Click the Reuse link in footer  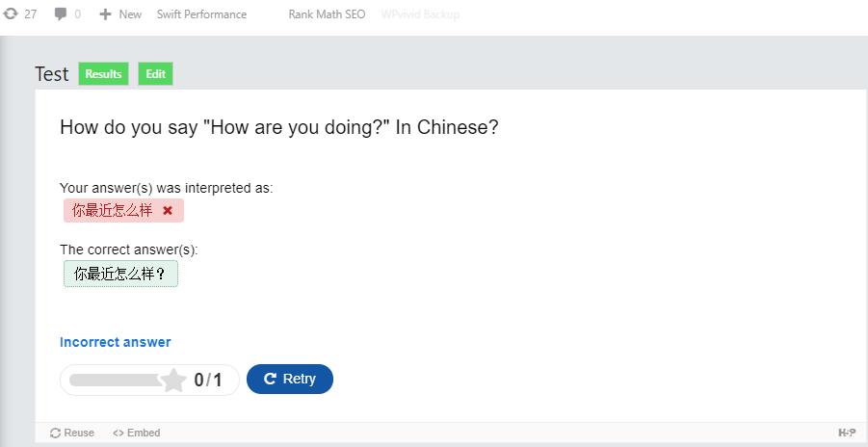tap(72, 434)
